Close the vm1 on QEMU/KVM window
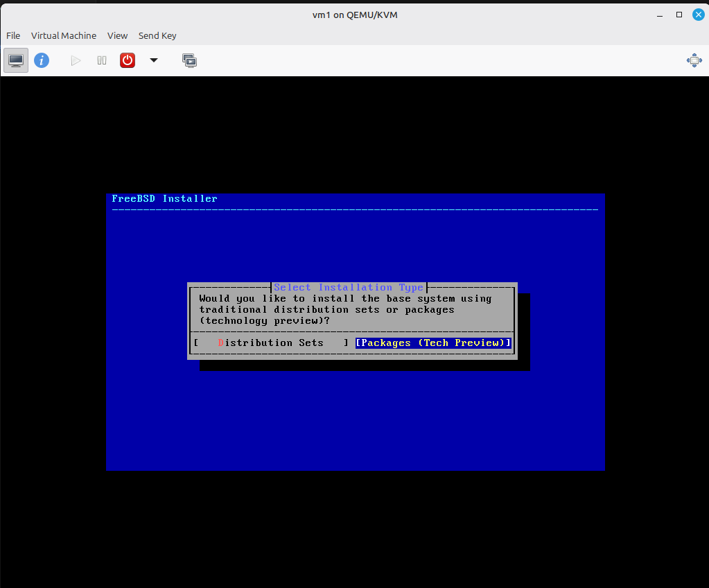Viewport: 709px width, 588px height. pyautogui.click(x=698, y=15)
